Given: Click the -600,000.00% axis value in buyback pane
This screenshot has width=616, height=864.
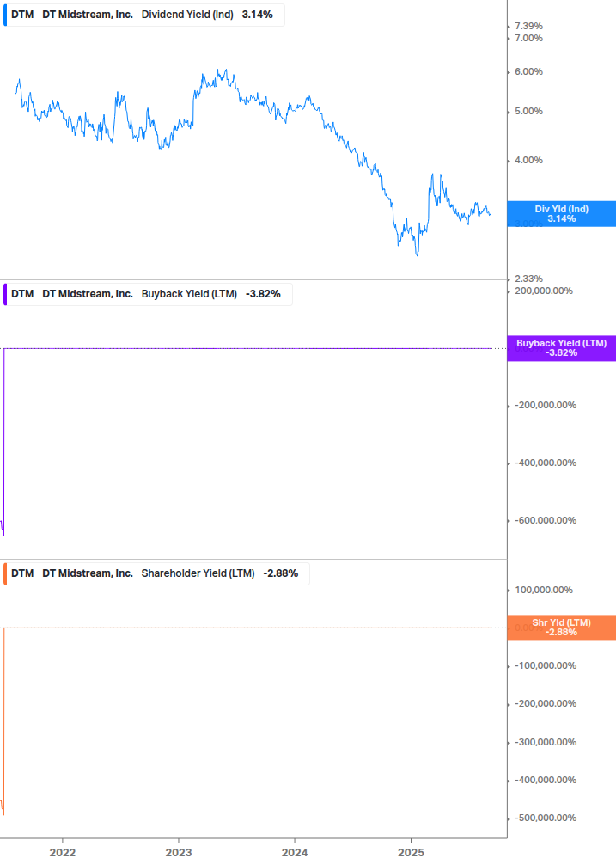Looking at the screenshot, I should click(x=546, y=521).
